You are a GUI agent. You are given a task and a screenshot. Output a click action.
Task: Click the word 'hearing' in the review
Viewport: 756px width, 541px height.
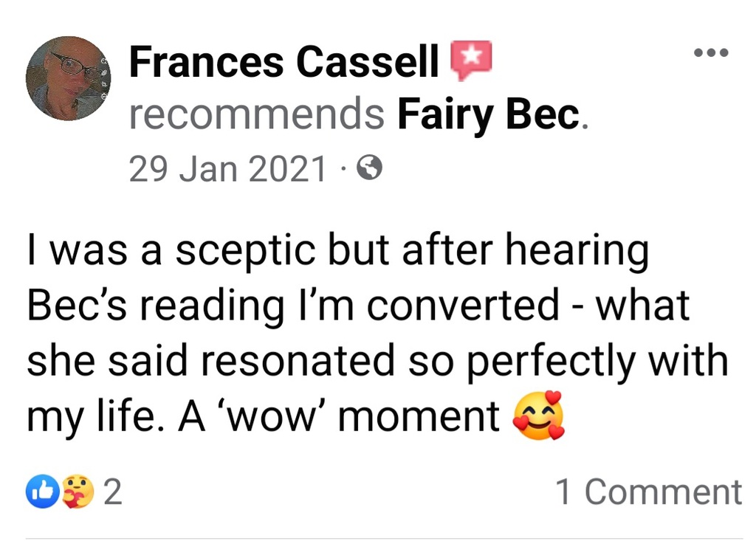point(575,251)
